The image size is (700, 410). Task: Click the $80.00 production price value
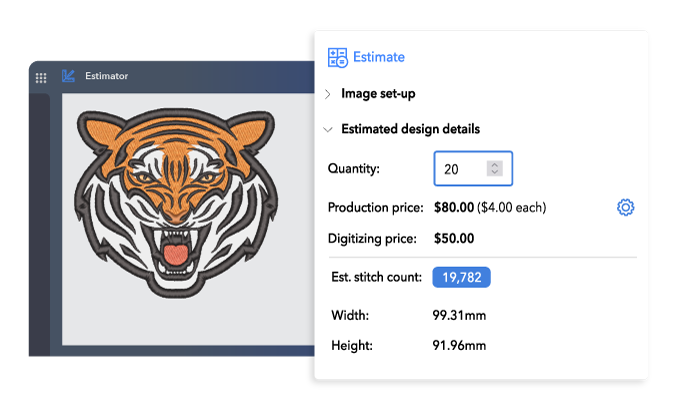pos(455,208)
